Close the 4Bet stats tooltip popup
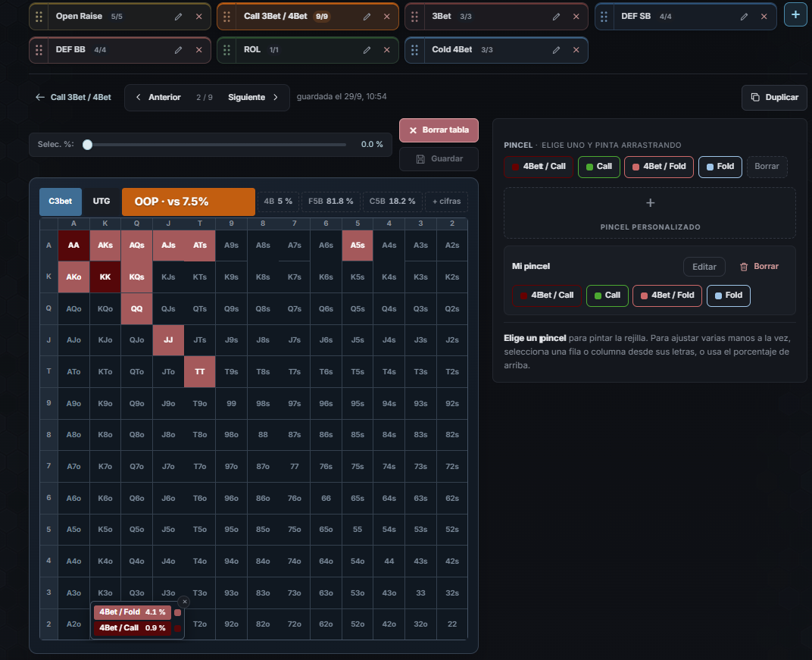 tap(184, 602)
